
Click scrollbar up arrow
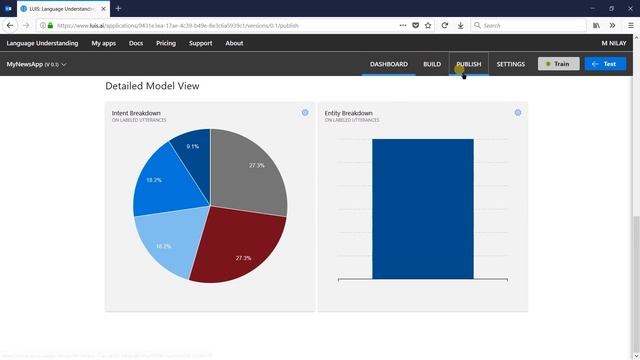click(636, 38)
